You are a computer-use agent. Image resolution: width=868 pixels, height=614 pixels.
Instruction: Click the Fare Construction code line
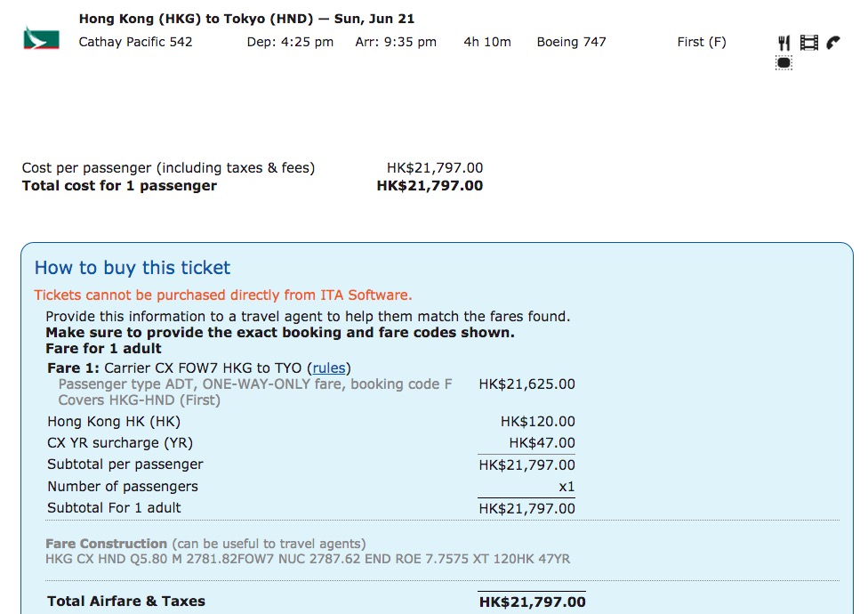[x=308, y=559]
